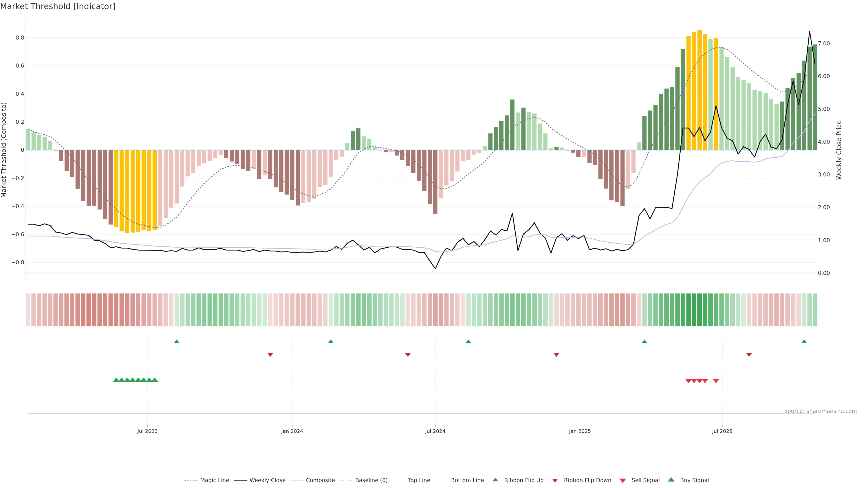The width and height of the screenshot is (868, 488).
Task: Click the Market Threshold [Indicator] title
Action: tap(58, 6)
